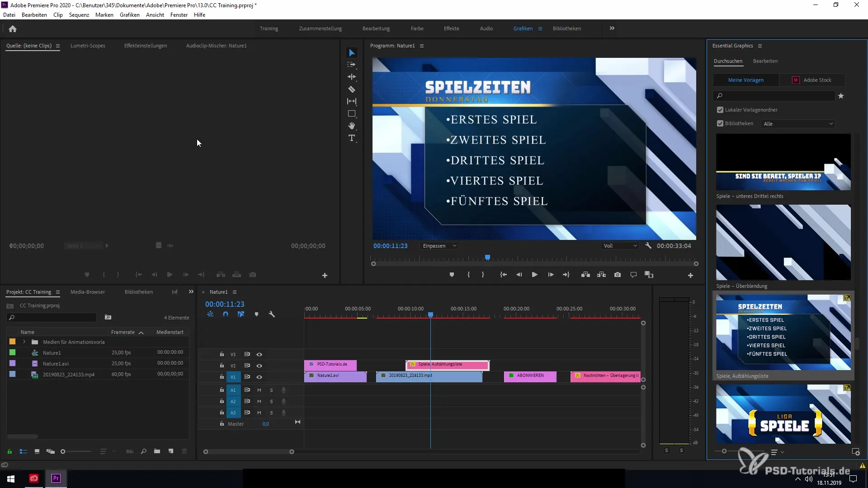Toggle Bibliotheken checkbox in Essential Graphics

coord(720,123)
